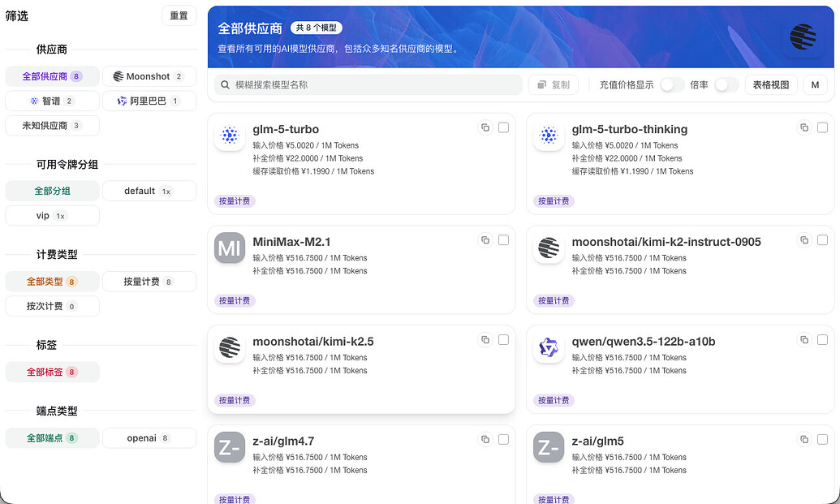Click the z-ai/glm4.7 Z- avatar icon
This screenshot has width=840, height=504.
coord(230,447)
